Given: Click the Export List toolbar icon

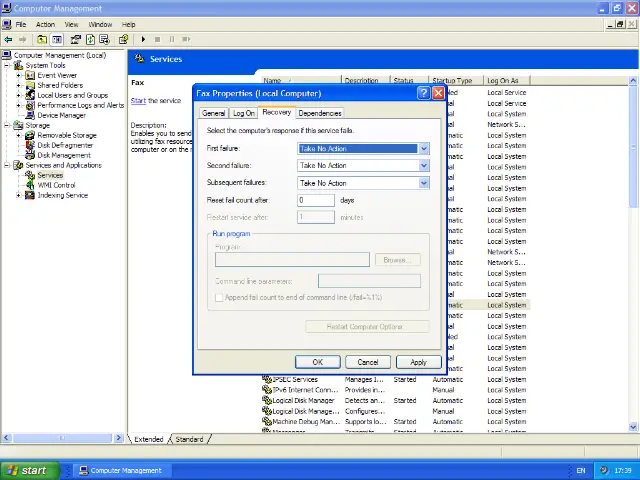Looking at the screenshot, I should tap(104, 40).
